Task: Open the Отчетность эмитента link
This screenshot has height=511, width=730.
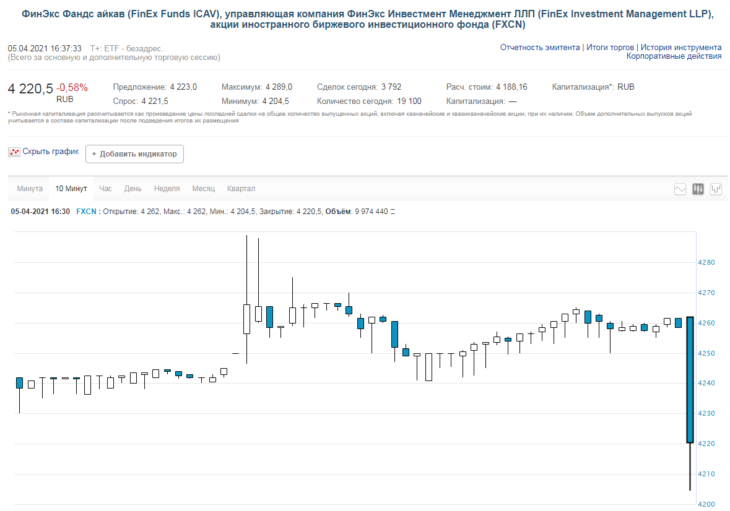Action: click(540, 47)
